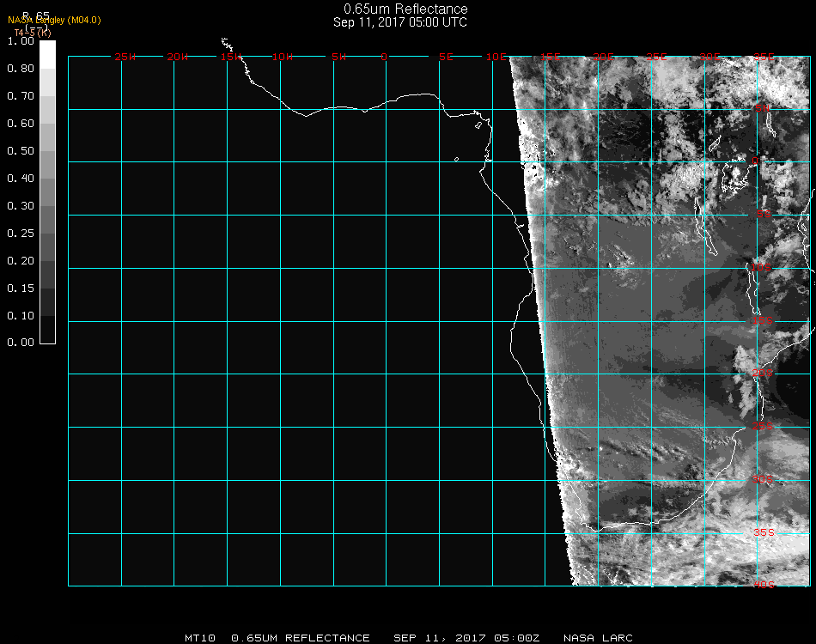Select the 15W longitude label
Screen dimensions: 816x644
[x=230, y=57]
